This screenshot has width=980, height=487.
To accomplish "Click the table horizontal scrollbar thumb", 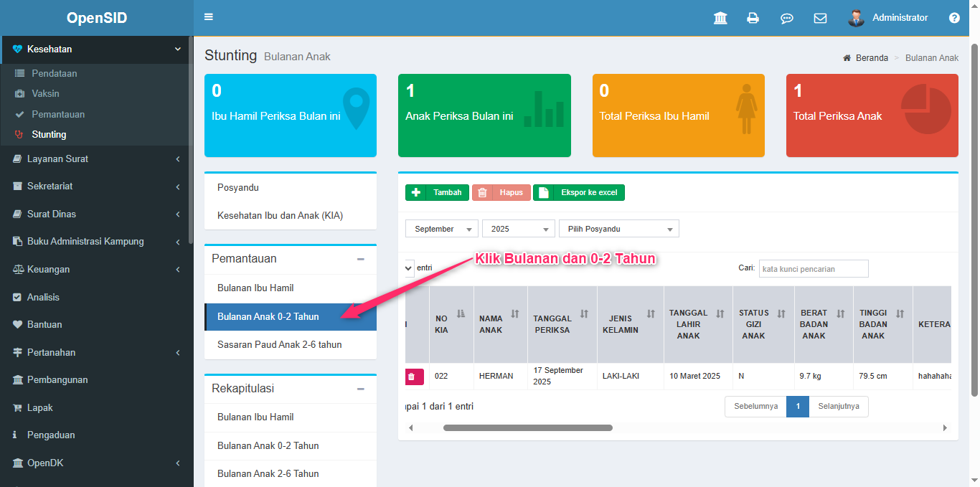I will point(527,428).
